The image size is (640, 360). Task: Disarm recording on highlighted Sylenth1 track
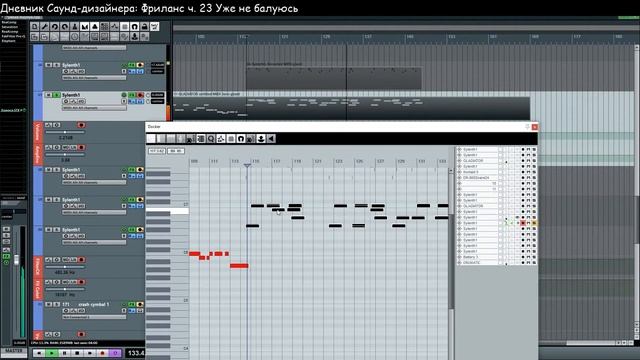[140, 95]
